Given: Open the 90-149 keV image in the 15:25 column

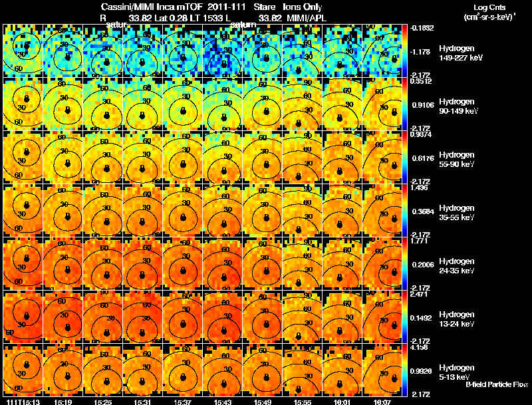Looking at the screenshot, I should click(x=103, y=104).
